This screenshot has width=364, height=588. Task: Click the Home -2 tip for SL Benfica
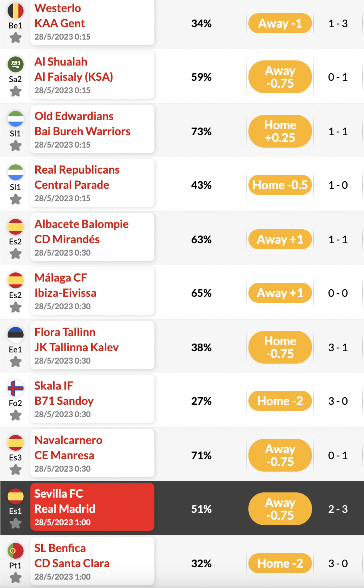(280, 564)
